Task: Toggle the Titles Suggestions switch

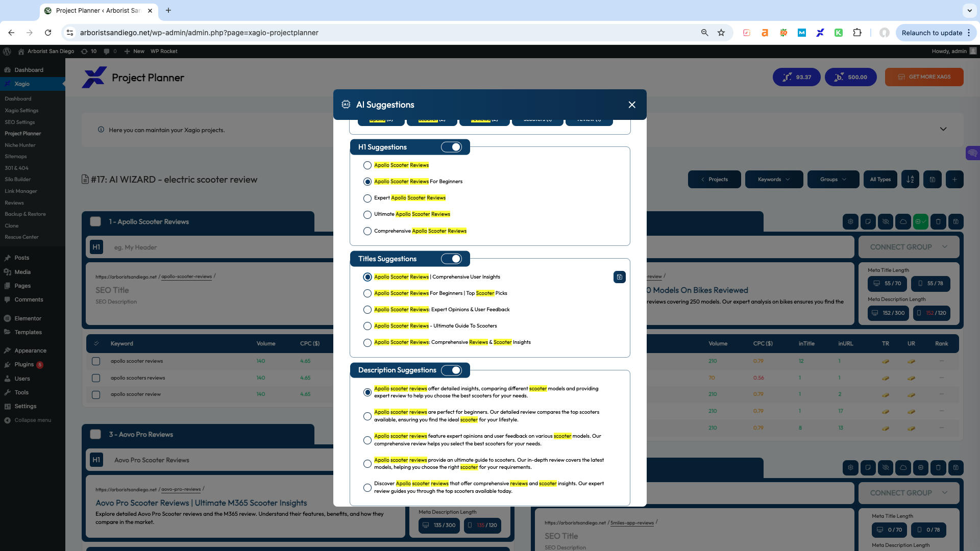Action: pyautogui.click(x=451, y=259)
